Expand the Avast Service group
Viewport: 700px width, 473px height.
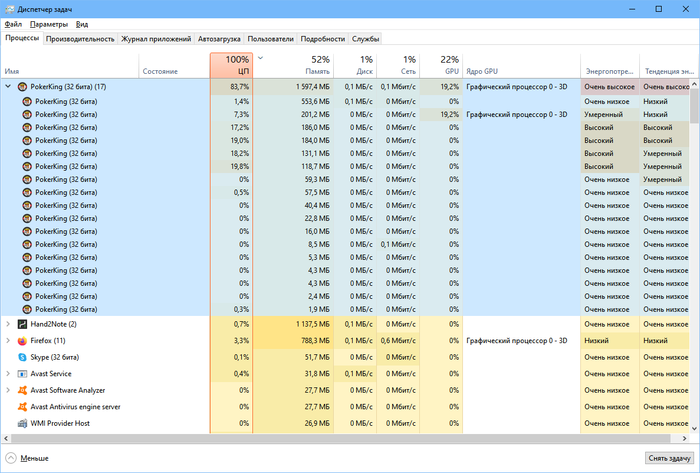coord(8,374)
